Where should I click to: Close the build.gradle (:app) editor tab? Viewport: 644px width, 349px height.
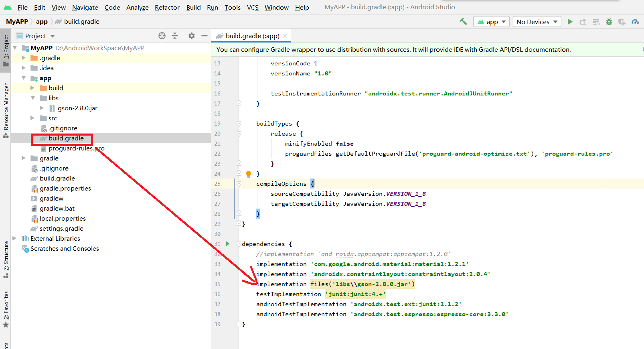pyautogui.click(x=285, y=36)
